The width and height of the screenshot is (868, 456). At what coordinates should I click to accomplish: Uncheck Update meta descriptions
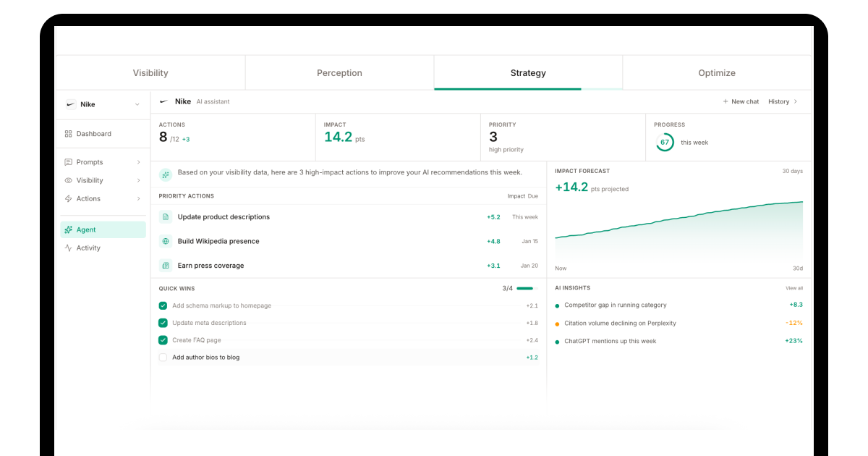163,323
